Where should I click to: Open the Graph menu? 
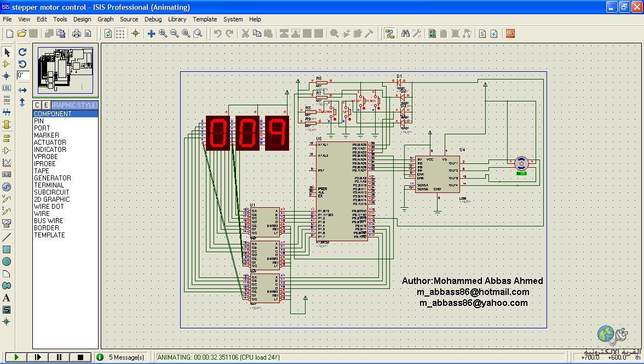tap(106, 19)
